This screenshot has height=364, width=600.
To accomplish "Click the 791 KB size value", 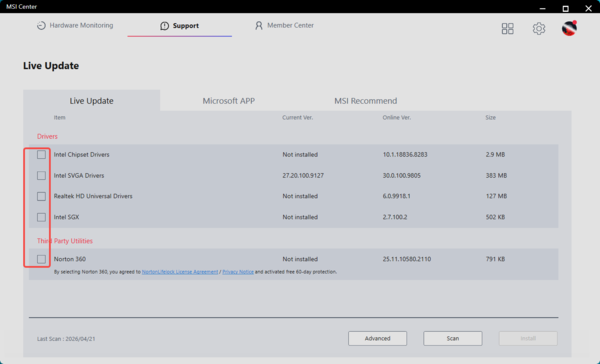I will coord(495,259).
